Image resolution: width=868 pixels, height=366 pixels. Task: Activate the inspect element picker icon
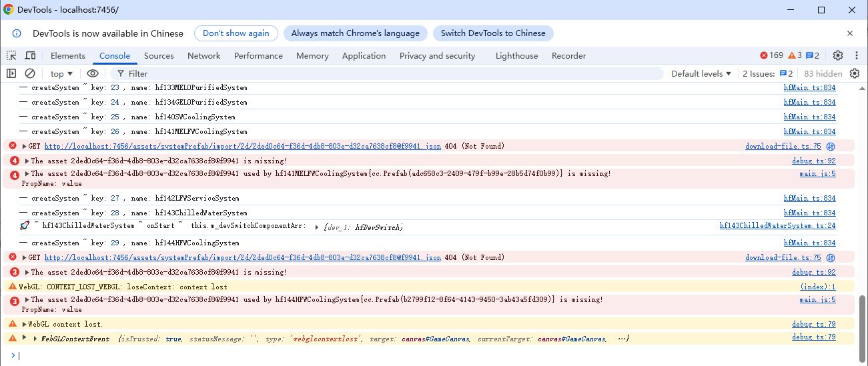(x=11, y=56)
